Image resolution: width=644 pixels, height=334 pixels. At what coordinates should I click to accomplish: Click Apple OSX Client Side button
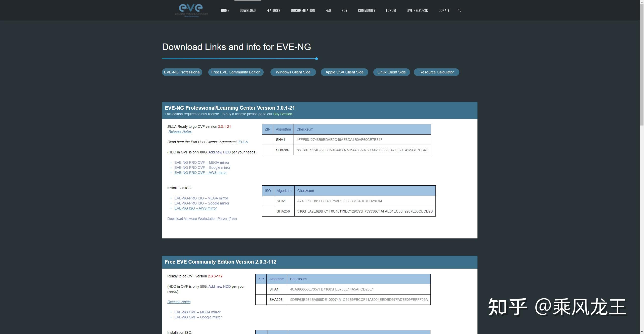[344, 72]
